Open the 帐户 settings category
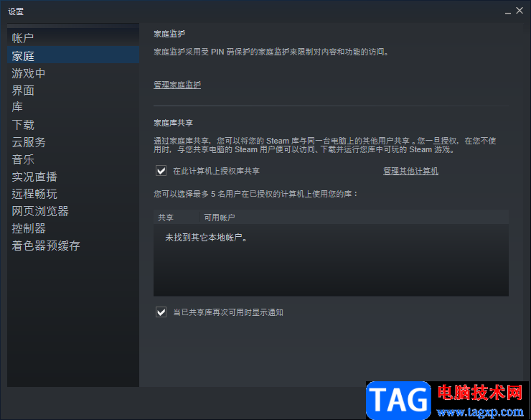The image size is (531, 420). [x=72, y=38]
